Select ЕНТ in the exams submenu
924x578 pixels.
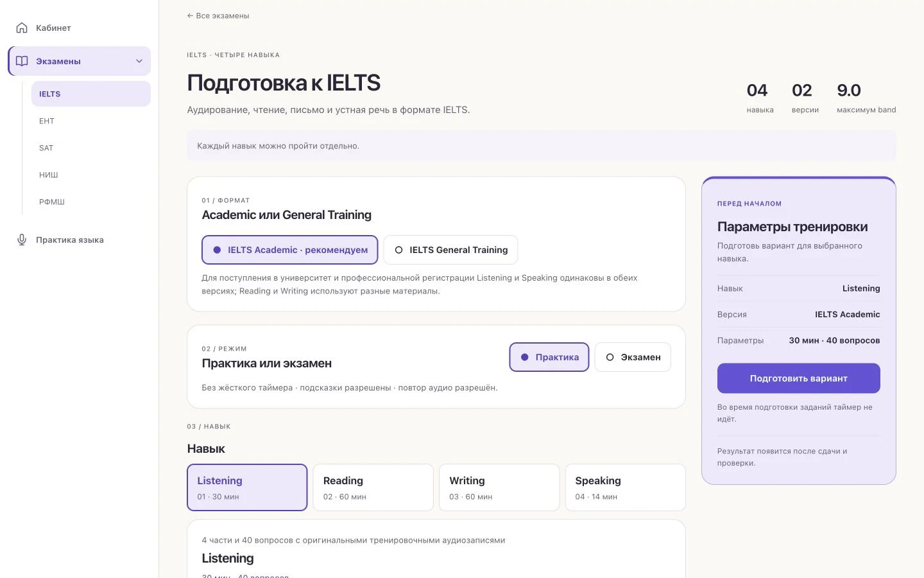coord(91,121)
